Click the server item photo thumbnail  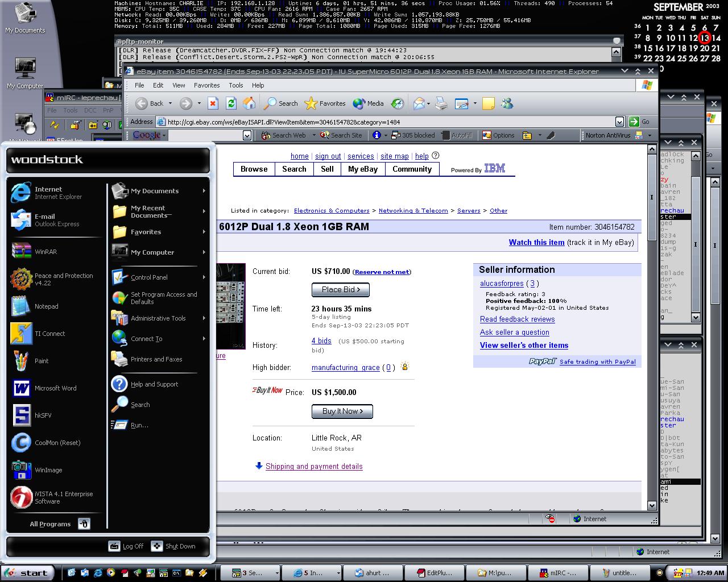(231, 306)
